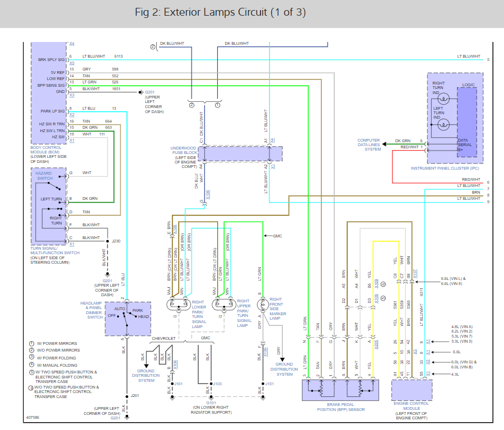
Task: Click the BRK SPLY SIG pin label
Action: (51, 60)
